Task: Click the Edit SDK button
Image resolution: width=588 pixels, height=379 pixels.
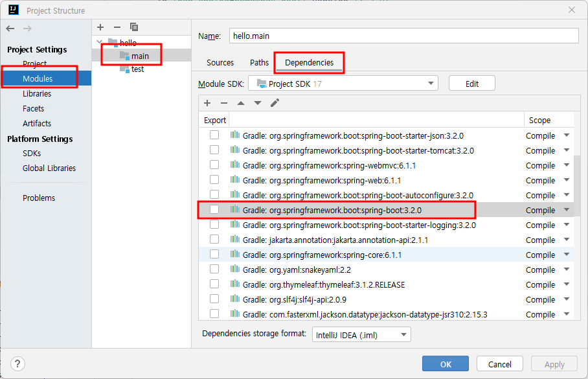Action: click(471, 84)
